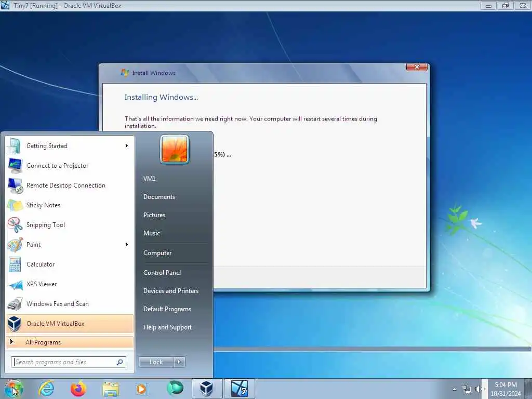Click the Getting Started icon

coord(14,146)
